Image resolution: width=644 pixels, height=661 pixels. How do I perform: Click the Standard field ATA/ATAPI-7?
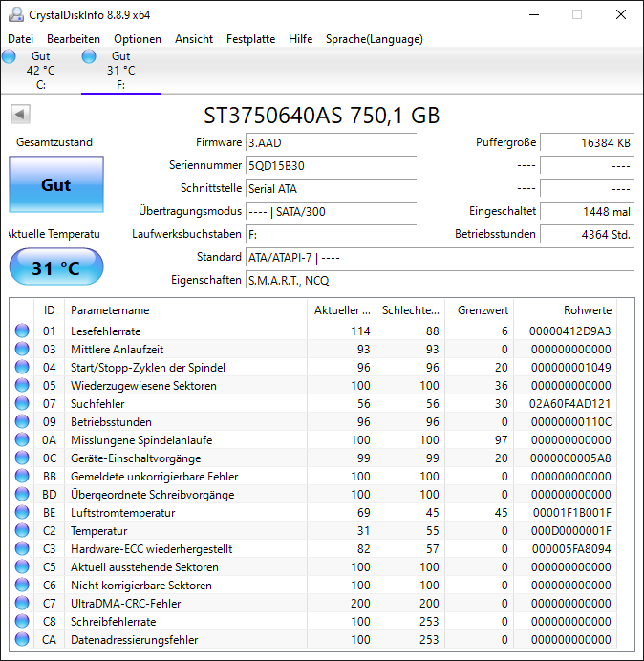pos(440,257)
